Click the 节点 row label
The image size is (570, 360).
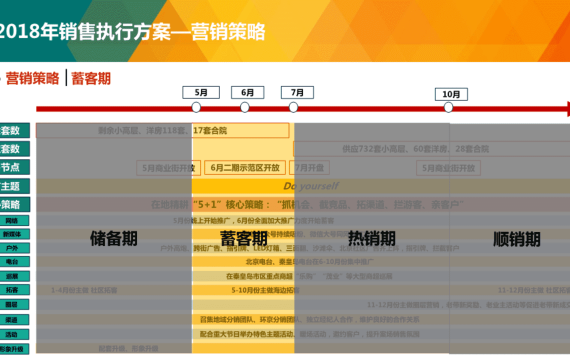tap(15, 167)
